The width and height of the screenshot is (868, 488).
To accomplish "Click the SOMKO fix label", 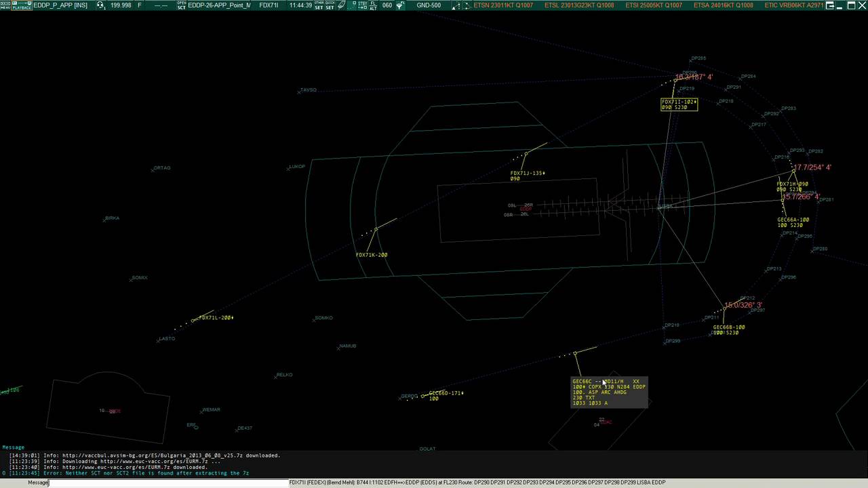I will tap(324, 318).
